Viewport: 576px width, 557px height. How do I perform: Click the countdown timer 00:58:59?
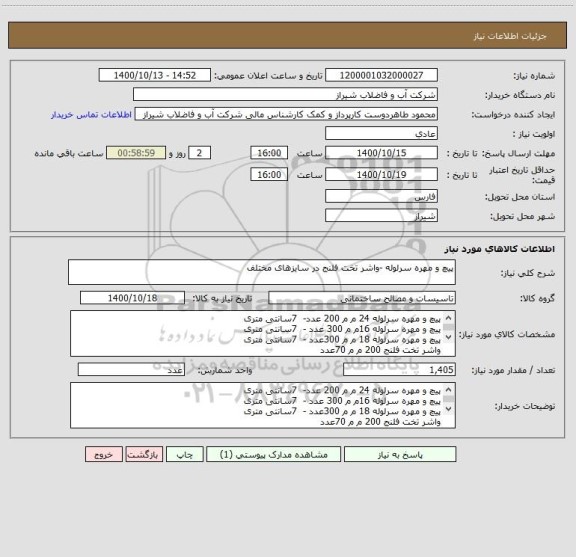tap(136, 153)
